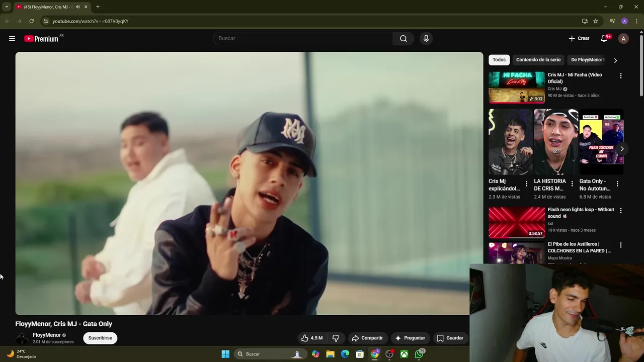Reload the page in Chrome
This screenshot has height=362, width=644.
[x=31, y=21]
